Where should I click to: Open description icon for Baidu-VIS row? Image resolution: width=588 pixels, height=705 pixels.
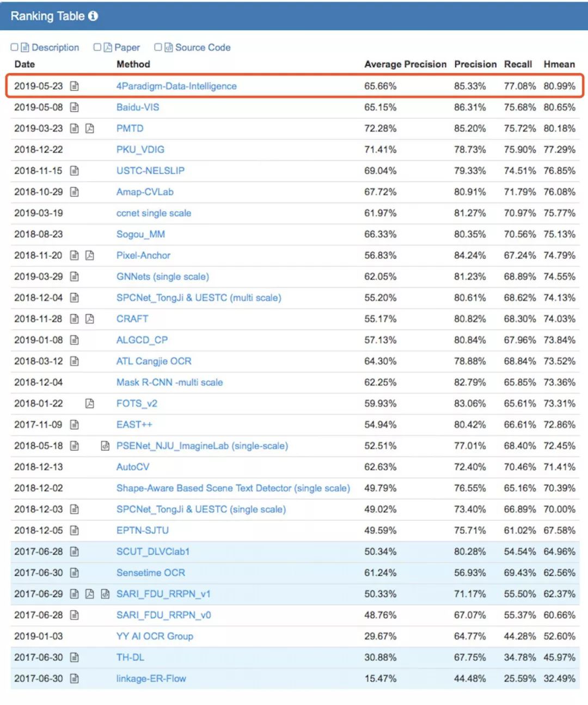coord(75,107)
